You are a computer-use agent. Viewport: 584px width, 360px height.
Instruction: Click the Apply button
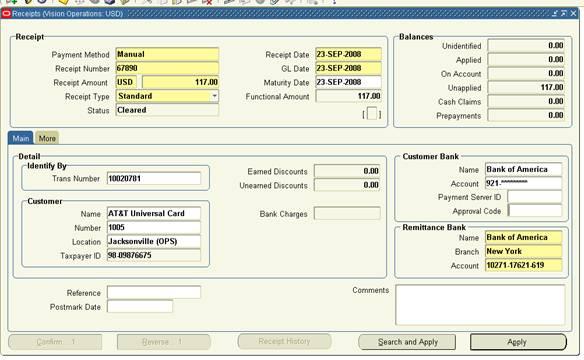pyautogui.click(x=518, y=342)
